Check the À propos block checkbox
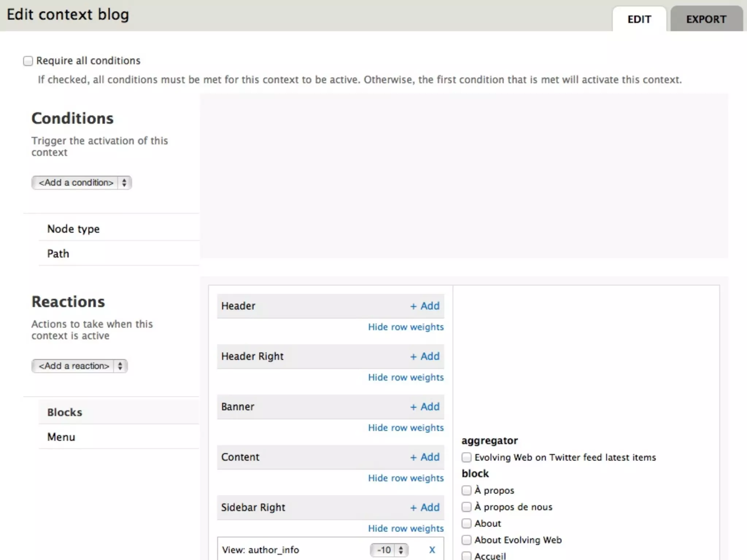Viewport: 747px width, 560px height. point(467,490)
